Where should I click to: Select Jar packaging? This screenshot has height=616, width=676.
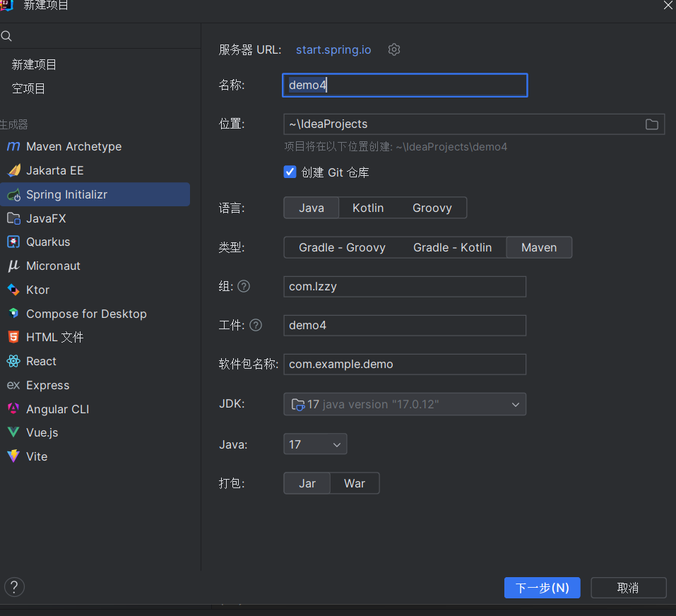click(x=307, y=483)
